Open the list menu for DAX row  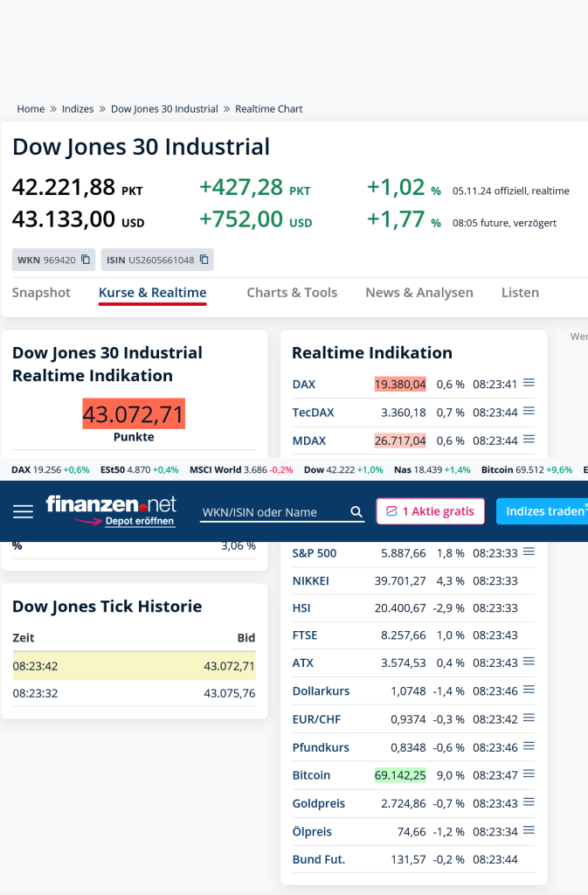[x=529, y=383]
